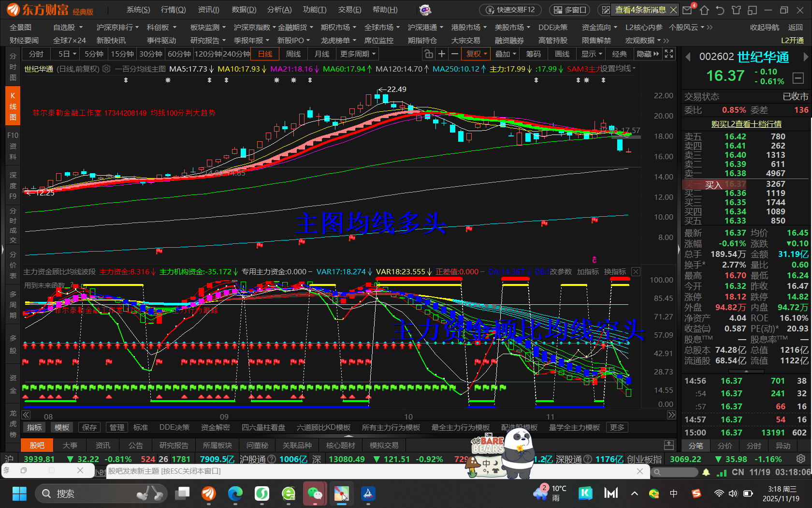Click the notification bell icon

[706, 472]
